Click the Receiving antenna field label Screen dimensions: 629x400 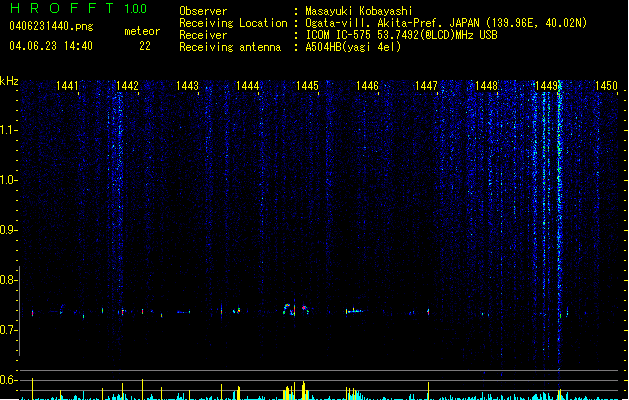coord(230,47)
